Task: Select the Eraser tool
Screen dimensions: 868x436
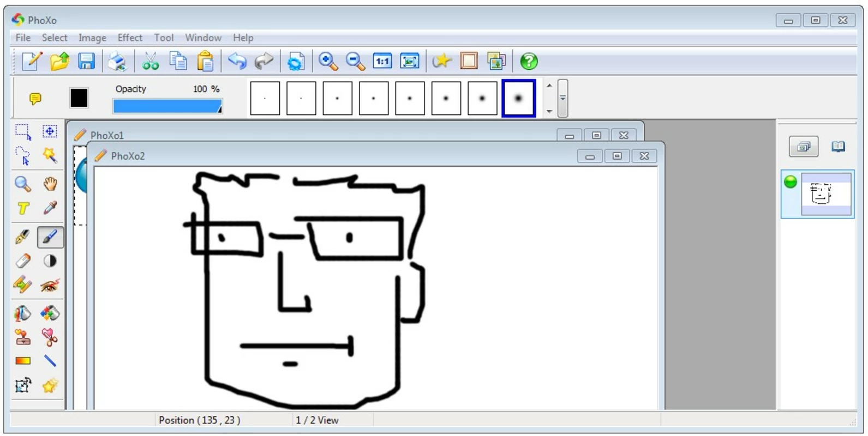Action: point(23,261)
